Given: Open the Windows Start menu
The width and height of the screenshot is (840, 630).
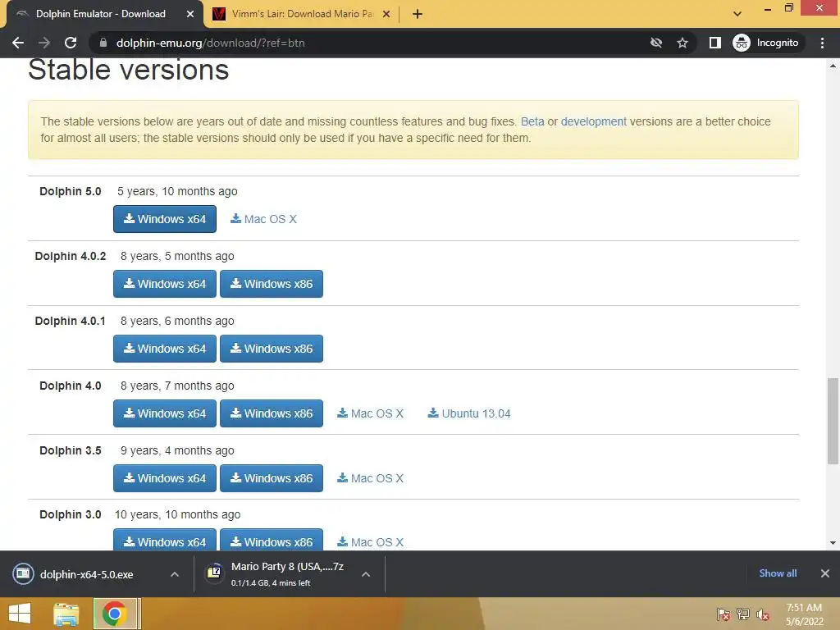Looking at the screenshot, I should click(x=20, y=614).
